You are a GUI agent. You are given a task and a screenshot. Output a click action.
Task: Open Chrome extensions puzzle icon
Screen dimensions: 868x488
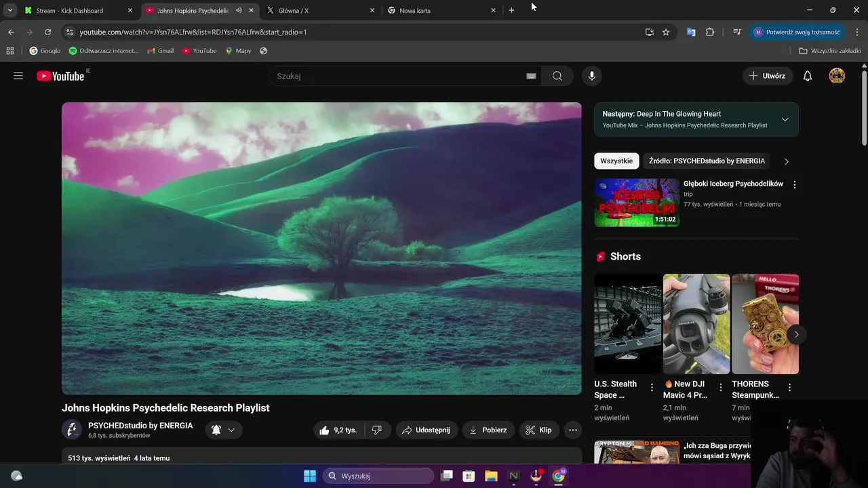(710, 32)
